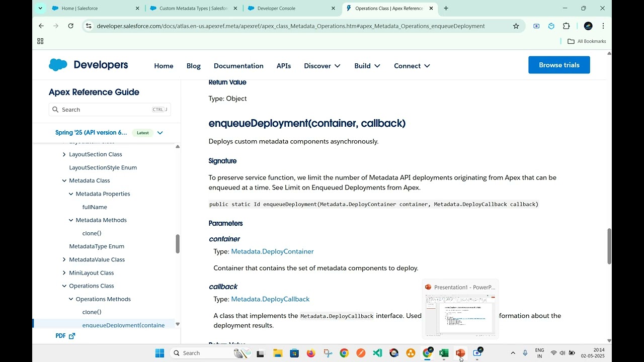
Task: Click the main page vertical scrollbar thumb
Action: click(x=609, y=246)
